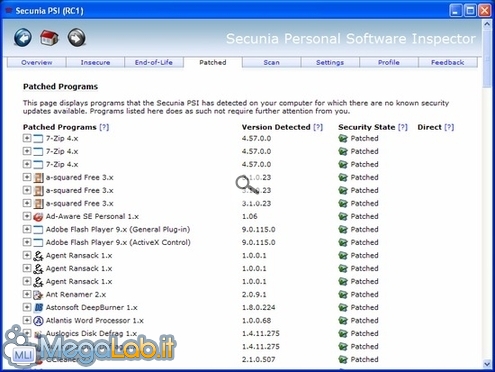Expand the Astonsoft DeepBurner 1.x entry

click(x=27, y=307)
